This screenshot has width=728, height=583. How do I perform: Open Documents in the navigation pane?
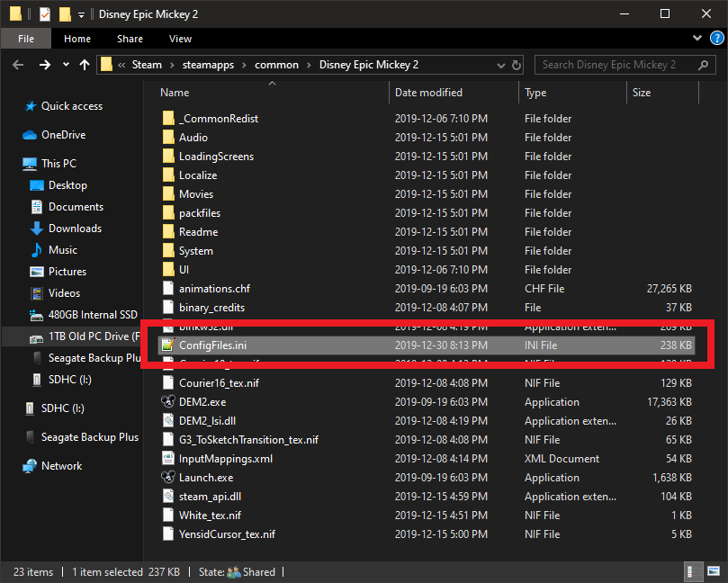click(76, 207)
